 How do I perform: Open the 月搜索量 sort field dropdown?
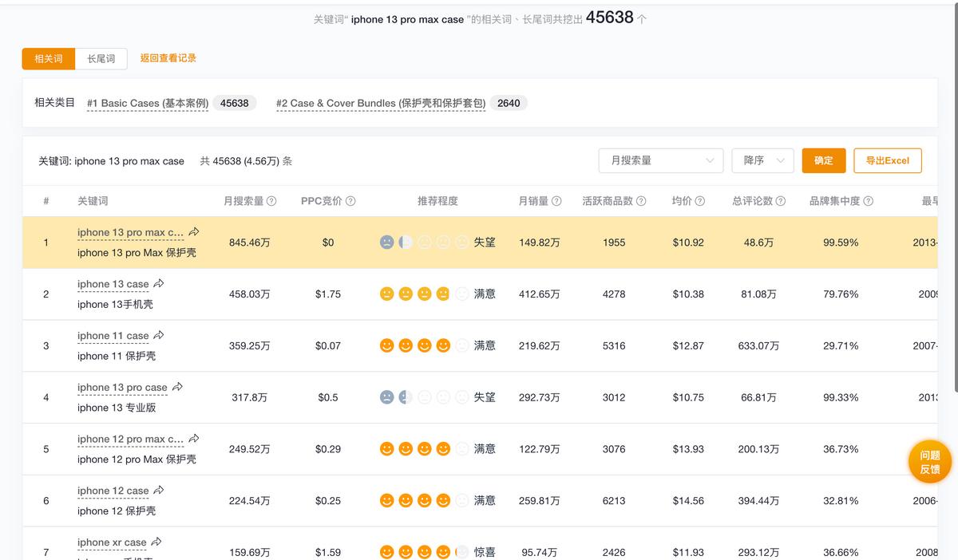point(660,160)
